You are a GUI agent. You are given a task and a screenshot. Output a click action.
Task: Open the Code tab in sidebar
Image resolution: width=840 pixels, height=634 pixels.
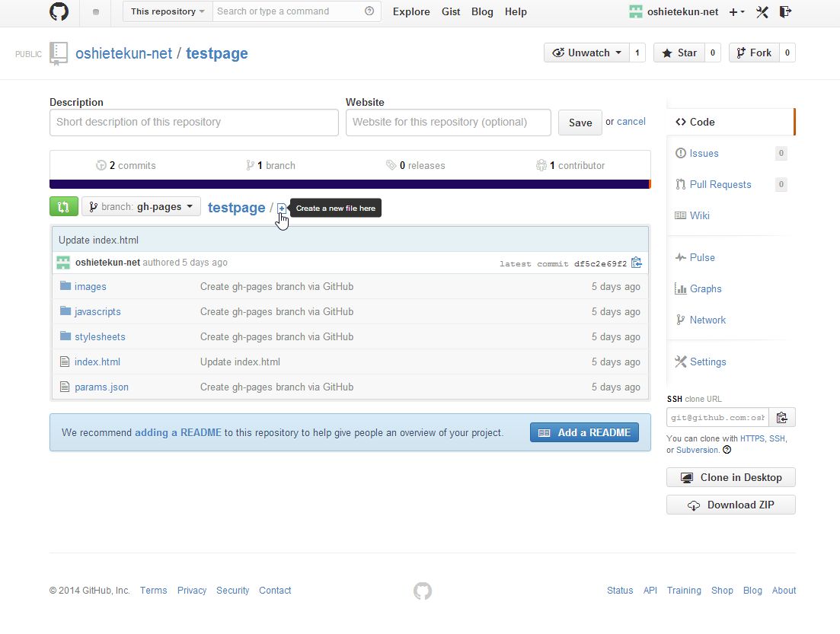[x=730, y=122]
